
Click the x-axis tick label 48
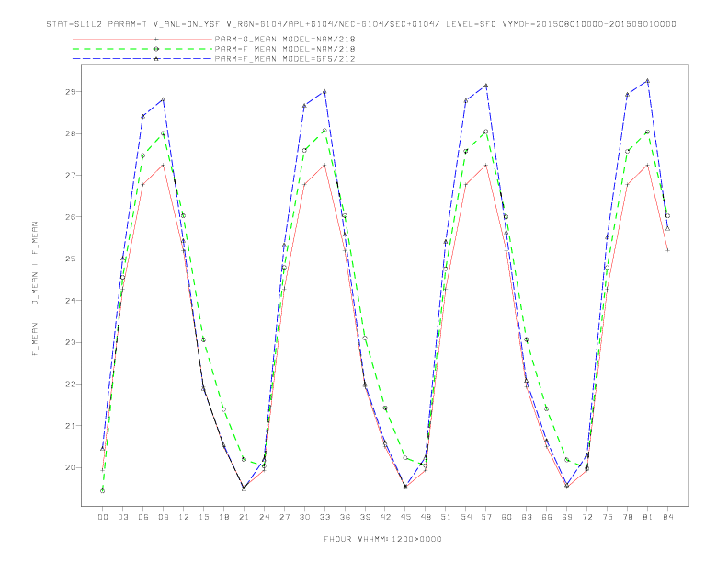[426, 517]
